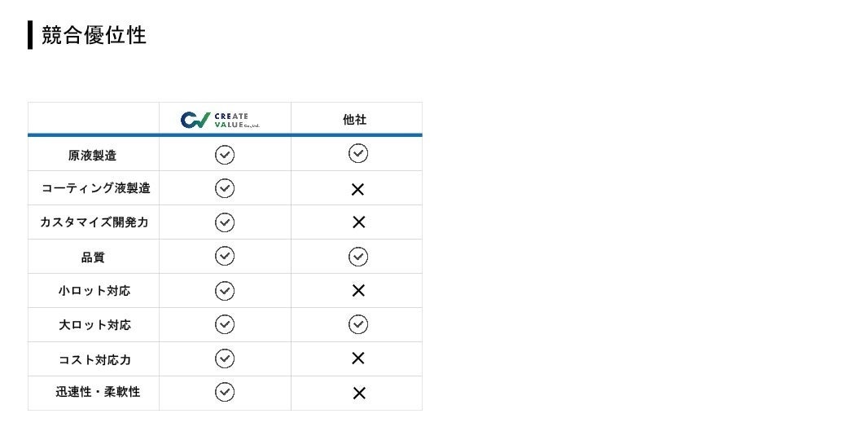
Task: Click the 競合優位性 section heading
Action: pos(94,36)
